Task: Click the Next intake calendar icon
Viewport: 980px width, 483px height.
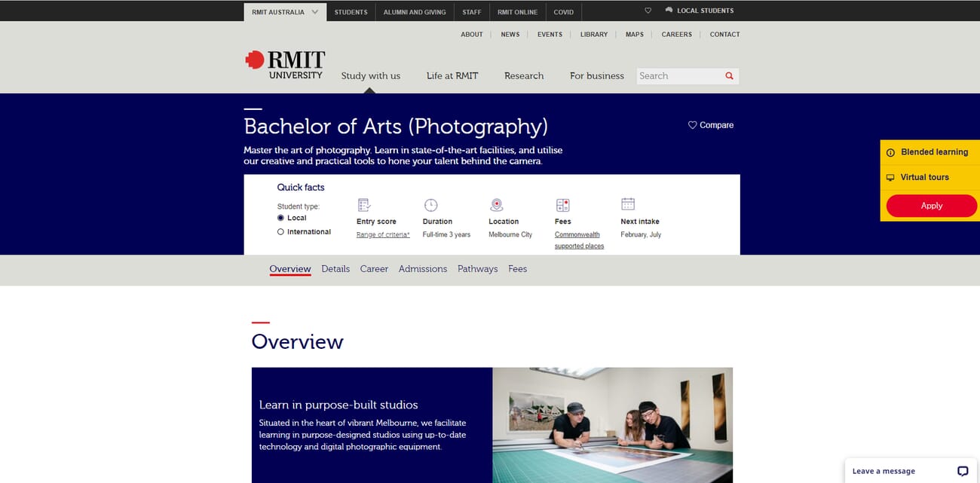Action: [628, 204]
